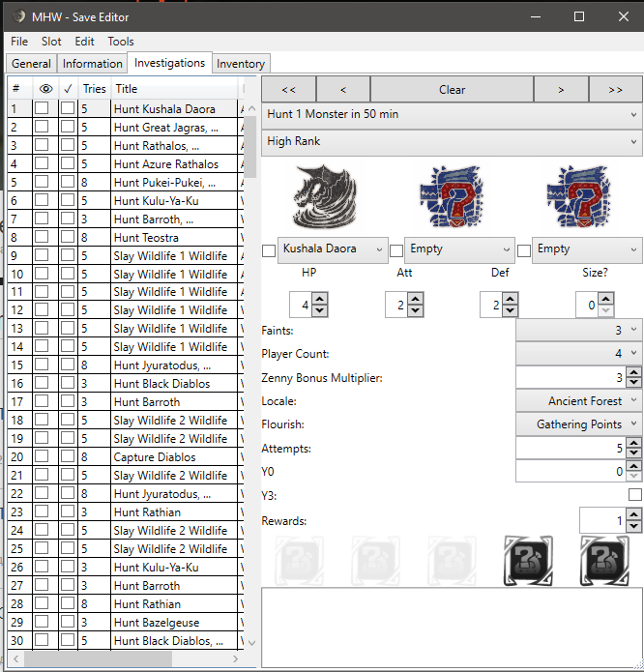Open the third monster Empty dropdown
This screenshot has height=672, width=644.
tap(587, 249)
